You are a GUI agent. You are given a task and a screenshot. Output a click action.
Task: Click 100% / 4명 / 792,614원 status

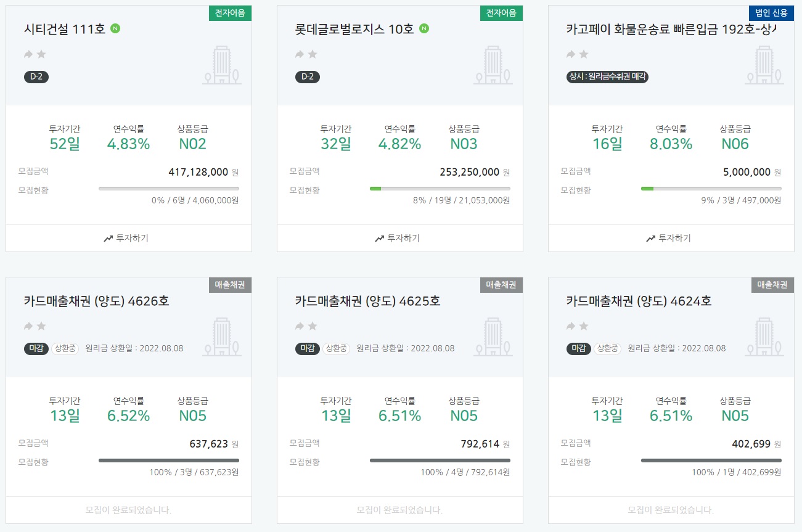click(x=465, y=472)
